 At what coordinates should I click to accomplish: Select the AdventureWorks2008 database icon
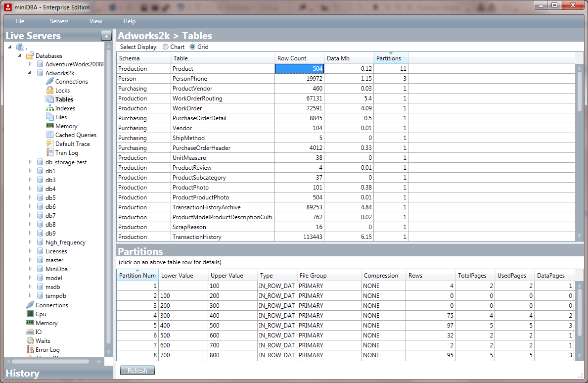[40, 64]
